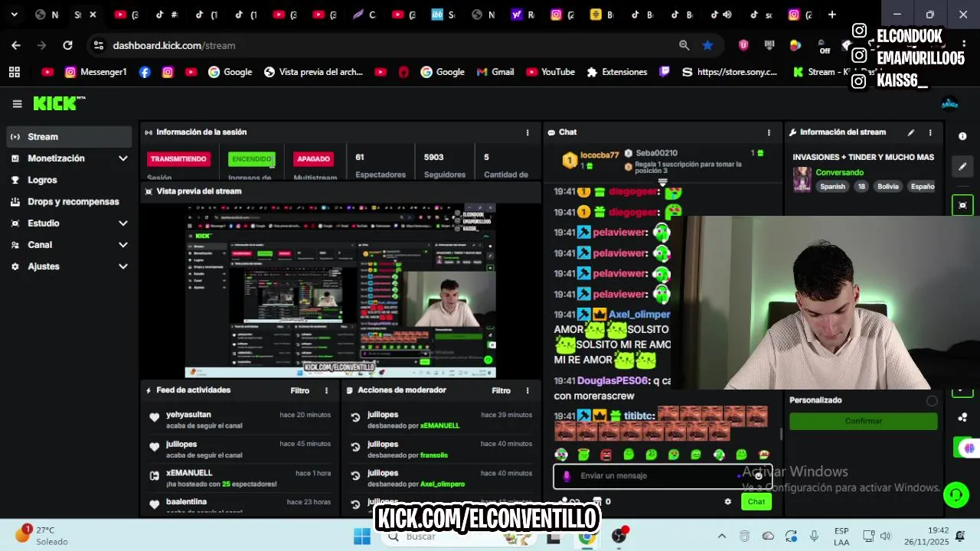The height and width of the screenshot is (551, 980).
Task: Open the user avatar menu in the header
Action: 949,103
